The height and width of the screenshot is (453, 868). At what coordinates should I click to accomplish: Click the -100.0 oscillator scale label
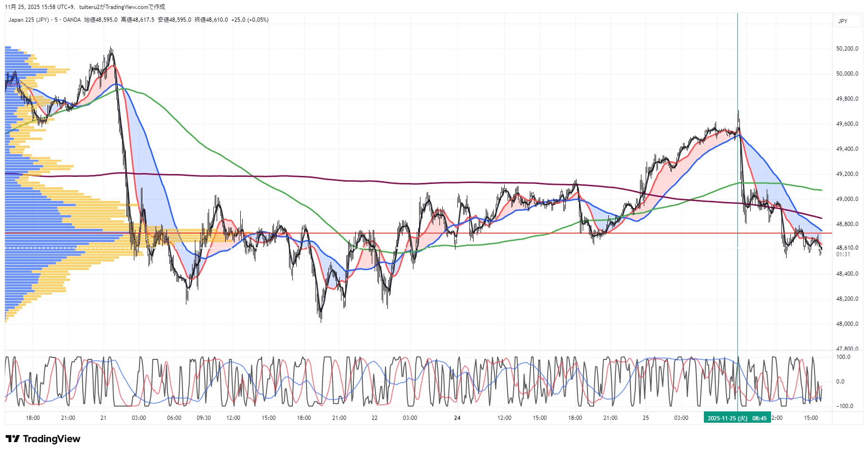point(844,406)
